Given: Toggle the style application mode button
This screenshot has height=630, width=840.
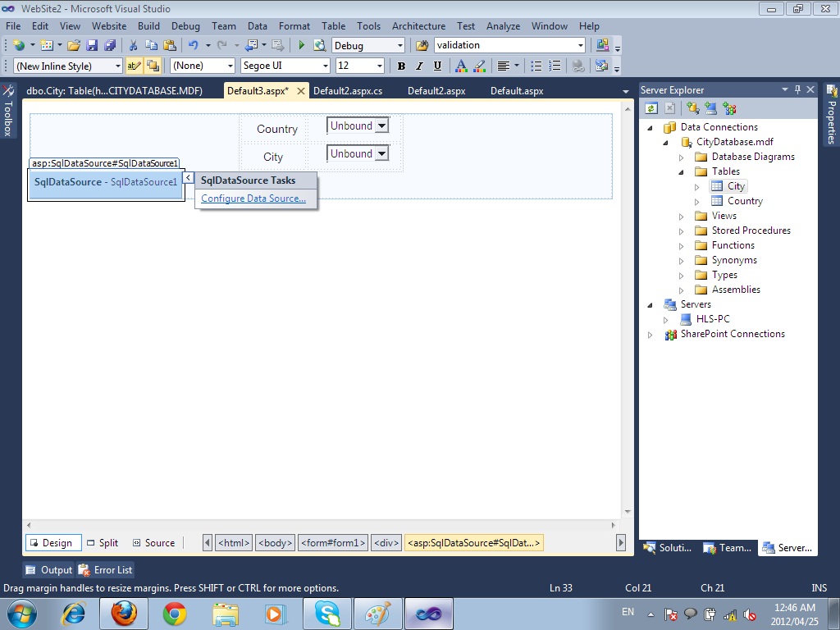Looking at the screenshot, I should (x=134, y=66).
